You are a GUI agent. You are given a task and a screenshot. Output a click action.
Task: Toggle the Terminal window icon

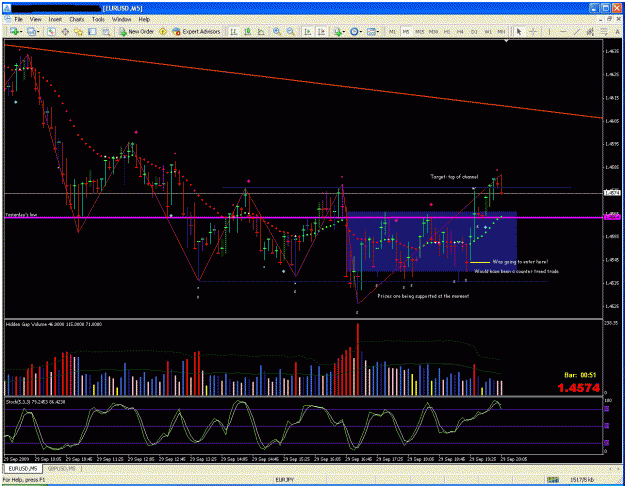pyautogui.click(x=92, y=31)
